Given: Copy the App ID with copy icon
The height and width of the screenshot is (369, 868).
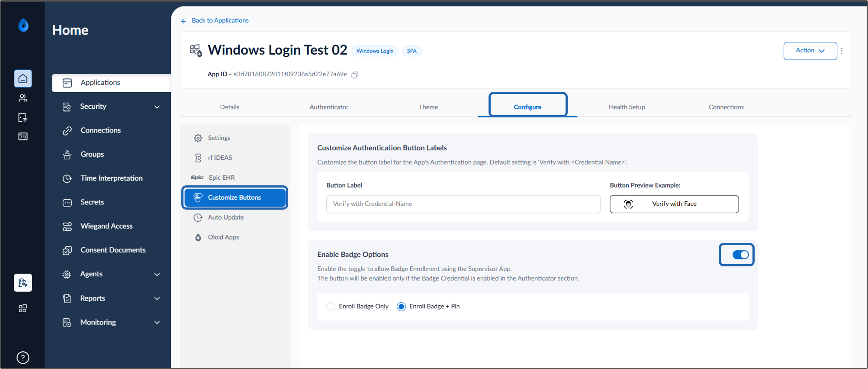Looking at the screenshot, I should [355, 74].
